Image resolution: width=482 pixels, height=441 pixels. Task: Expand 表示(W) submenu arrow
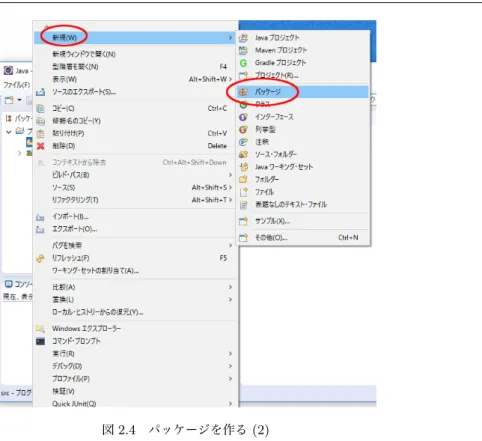point(230,79)
